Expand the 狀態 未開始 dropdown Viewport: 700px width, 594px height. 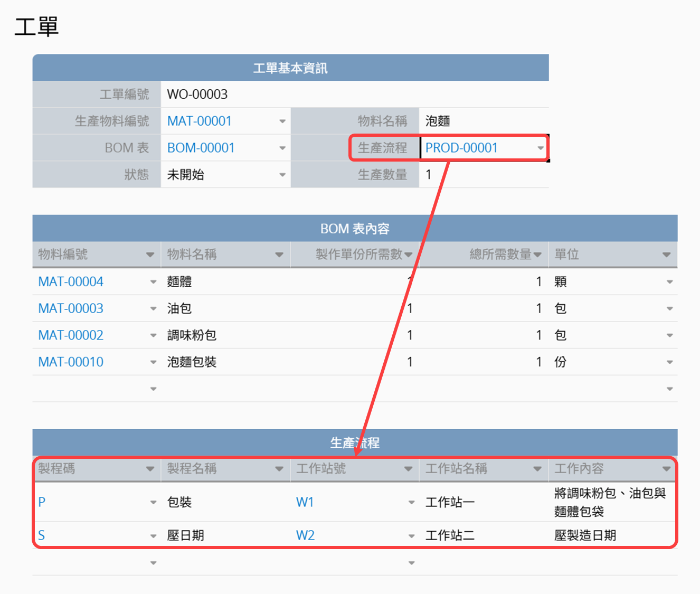282,175
